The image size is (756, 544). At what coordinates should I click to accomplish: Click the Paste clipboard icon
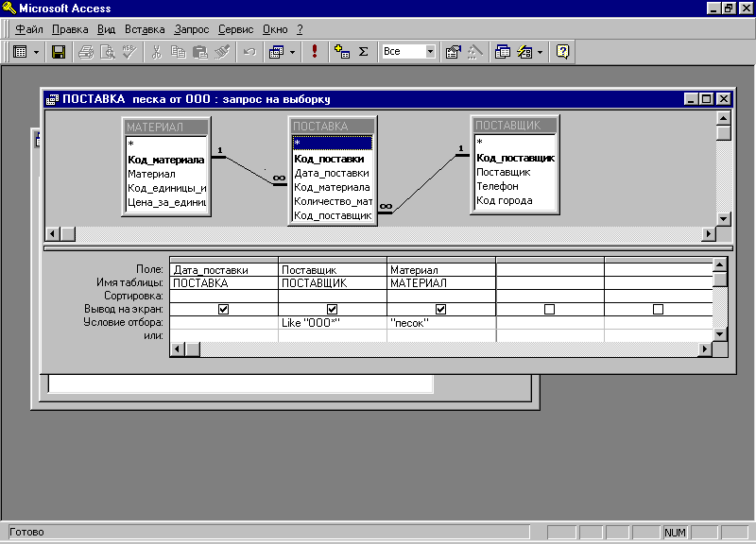click(x=200, y=52)
